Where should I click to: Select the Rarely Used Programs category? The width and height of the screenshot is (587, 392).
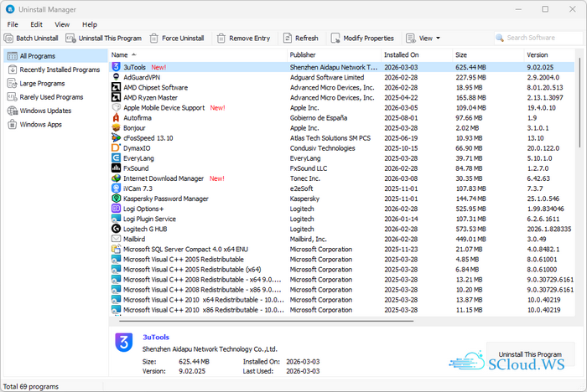coord(51,97)
